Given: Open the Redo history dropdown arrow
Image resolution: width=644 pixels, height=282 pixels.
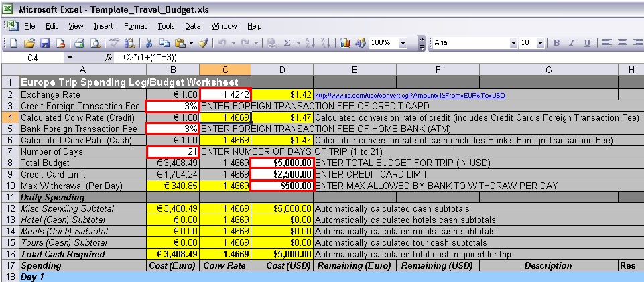Looking at the screenshot, I should (256, 43).
